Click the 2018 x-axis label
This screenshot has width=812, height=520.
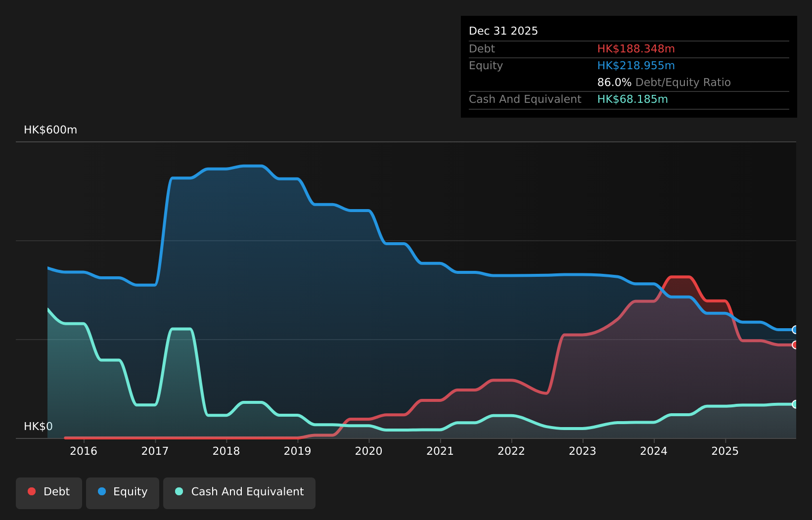click(x=226, y=451)
